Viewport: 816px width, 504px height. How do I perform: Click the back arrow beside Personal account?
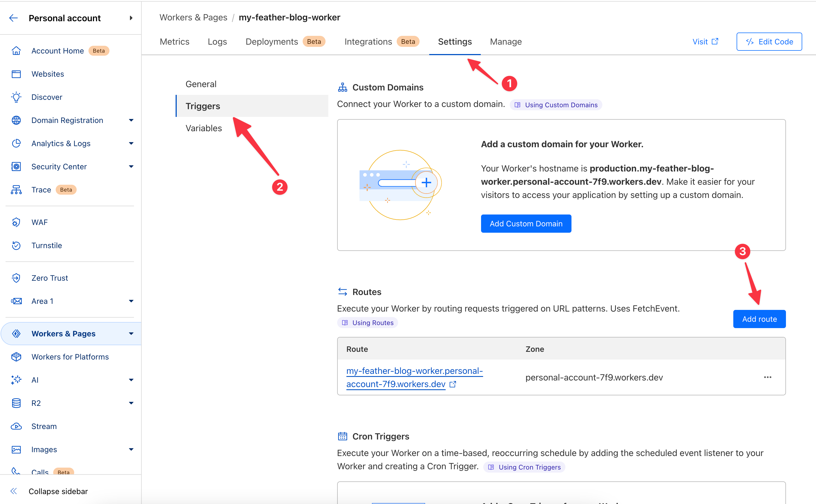tap(13, 18)
